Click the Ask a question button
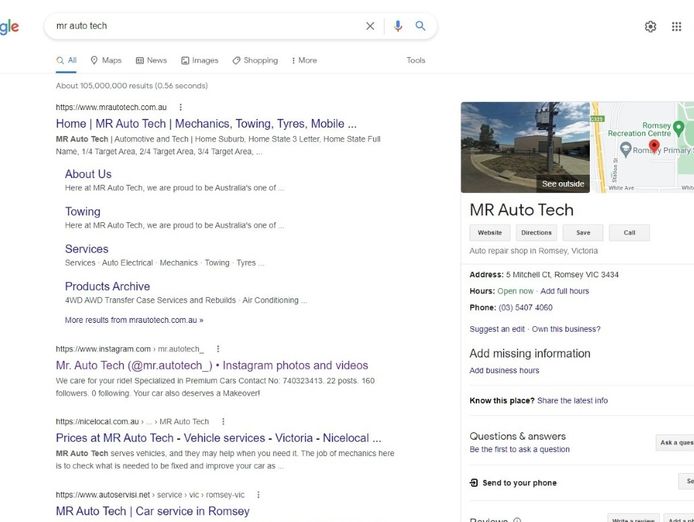The width and height of the screenshot is (694, 522). pos(675,442)
